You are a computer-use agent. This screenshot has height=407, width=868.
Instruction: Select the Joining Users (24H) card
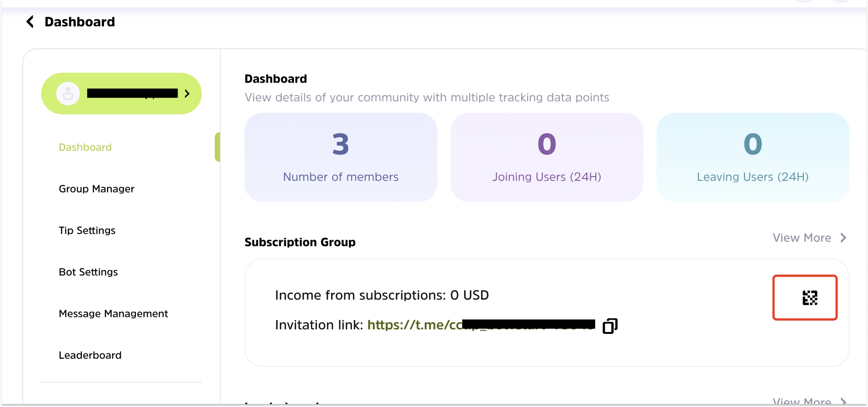pyautogui.click(x=547, y=157)
